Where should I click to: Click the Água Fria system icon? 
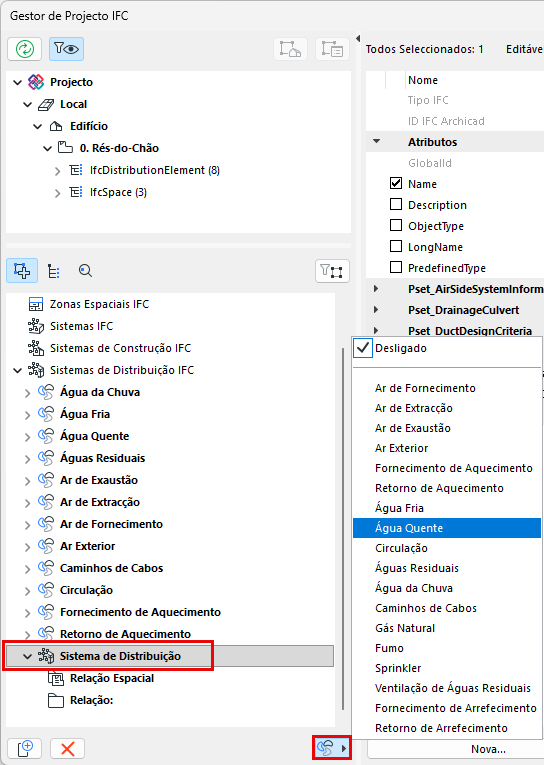pyautogui.click(x=46, y=414)
